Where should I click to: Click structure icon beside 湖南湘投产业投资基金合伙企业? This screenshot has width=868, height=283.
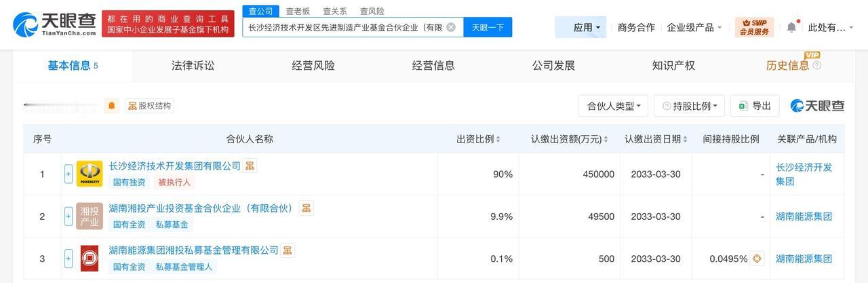coord(307,208)
